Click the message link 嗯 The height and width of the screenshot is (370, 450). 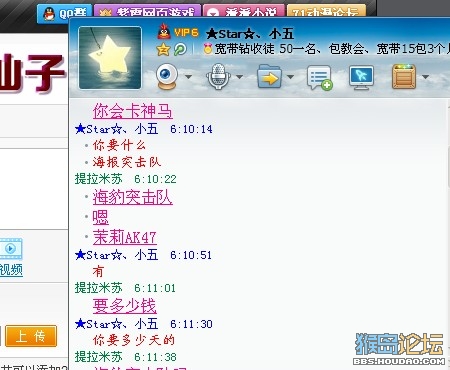tap(101, 217)
